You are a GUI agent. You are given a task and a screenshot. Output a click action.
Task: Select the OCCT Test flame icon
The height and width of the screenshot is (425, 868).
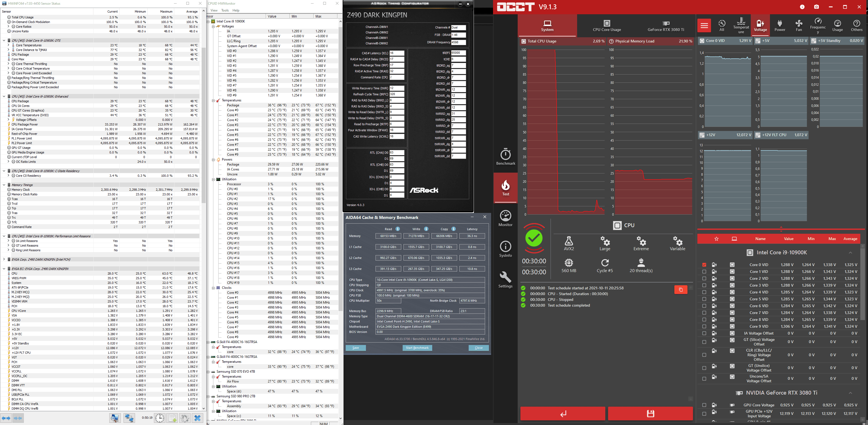point(505,188)
